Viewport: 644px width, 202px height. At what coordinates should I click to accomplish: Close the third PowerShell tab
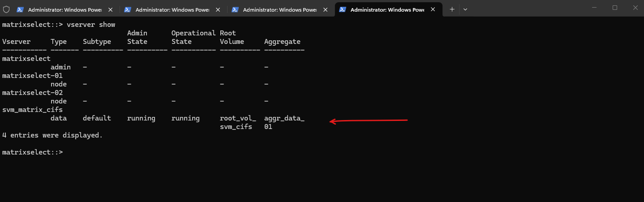pos(325,9)
